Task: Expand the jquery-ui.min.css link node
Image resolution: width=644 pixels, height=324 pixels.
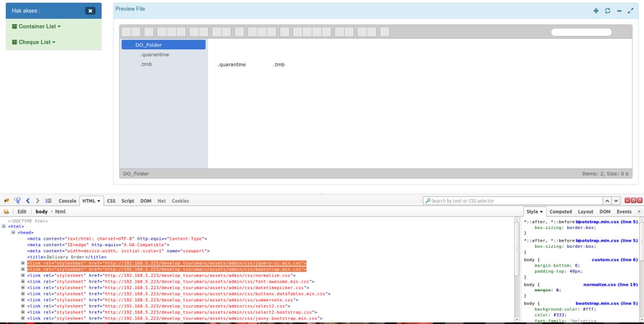Action: (x=23, y=263)
